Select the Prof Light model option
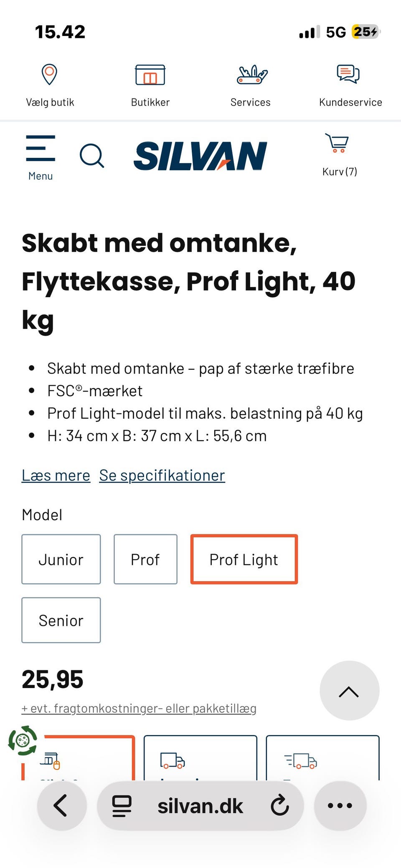 tap(244, 559)
